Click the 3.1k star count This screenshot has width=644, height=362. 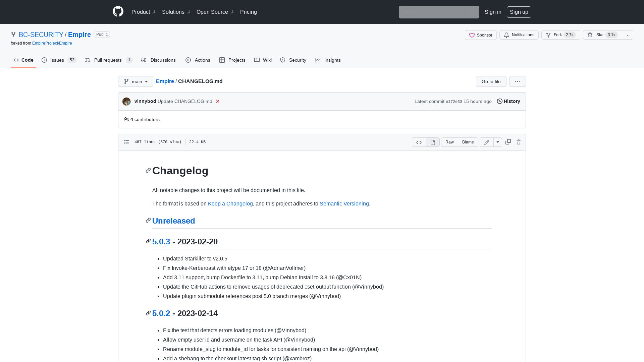pyautogui.click(x=612, y=35)
